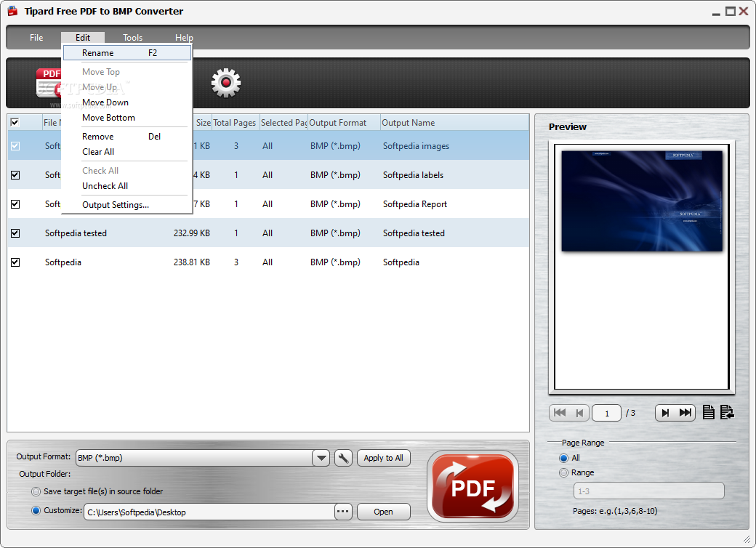
Task: Open output format settings wrench icon
Action: (x=343, y=458)
